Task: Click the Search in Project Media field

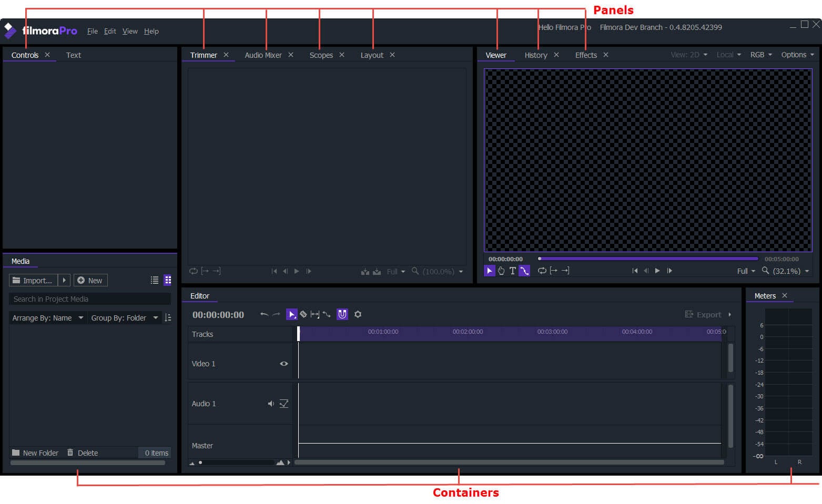Action: pyautogui.click(x=90, y=299)
